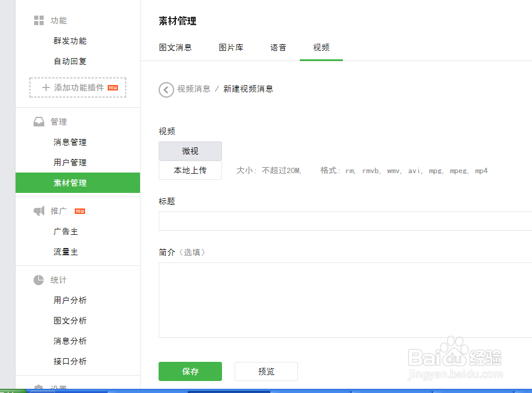Open the 图片库 tab

point(232,47)
